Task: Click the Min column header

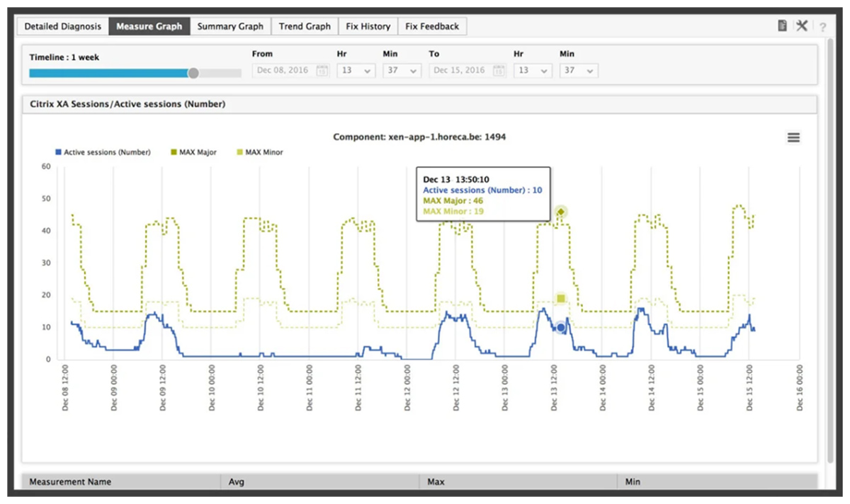Action: (717, 481)
